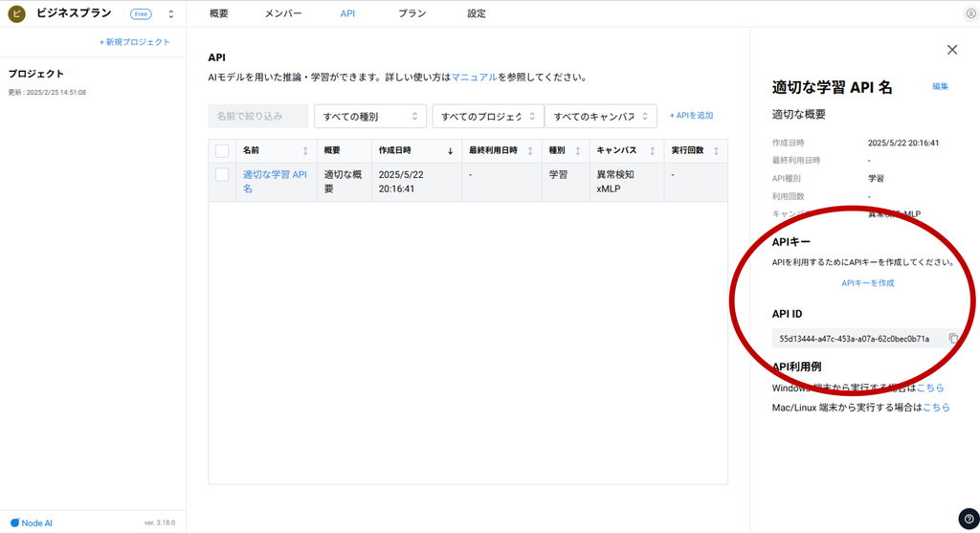Open the user account icon

[970, 14]
